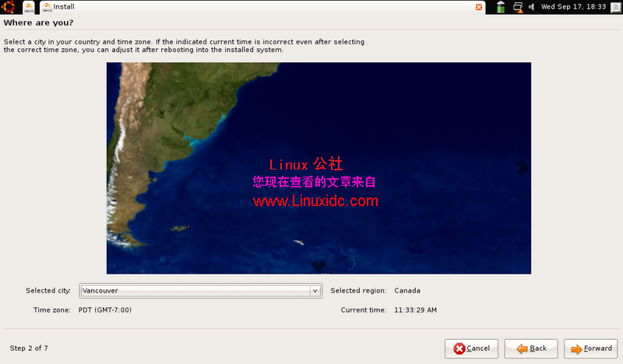Open the network connection icon

518,7
